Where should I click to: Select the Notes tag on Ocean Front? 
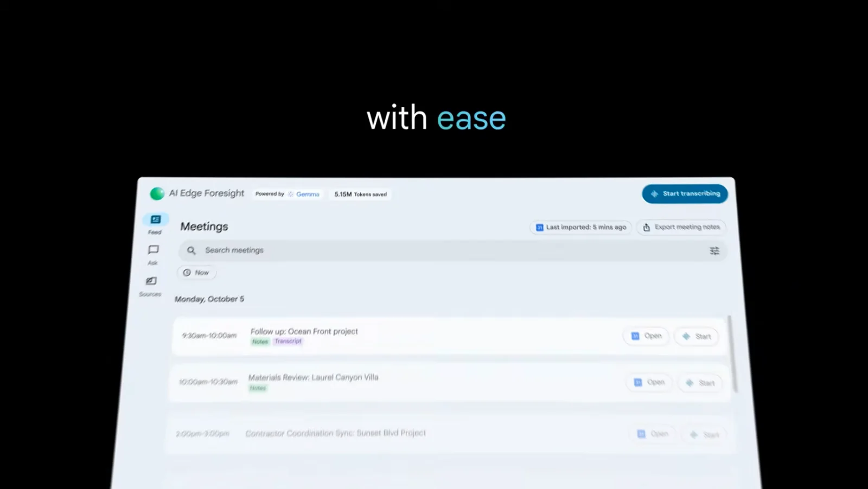coord(260,342)
